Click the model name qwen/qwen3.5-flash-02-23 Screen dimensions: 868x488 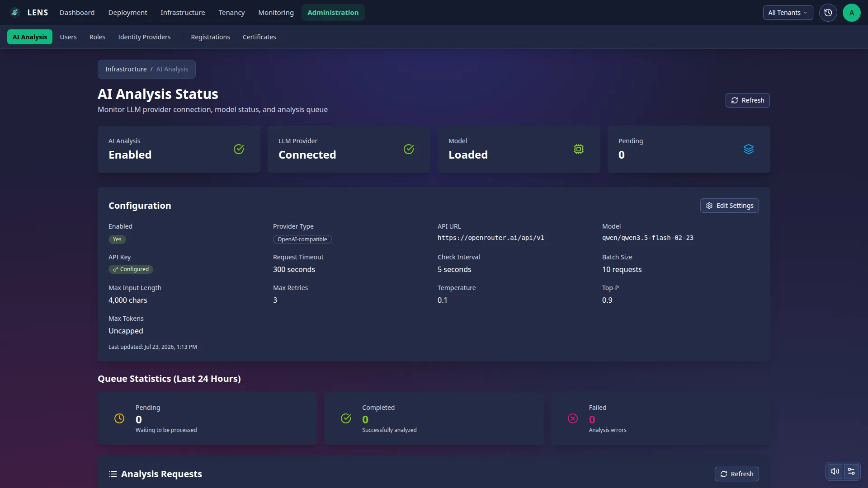point(647,238)
